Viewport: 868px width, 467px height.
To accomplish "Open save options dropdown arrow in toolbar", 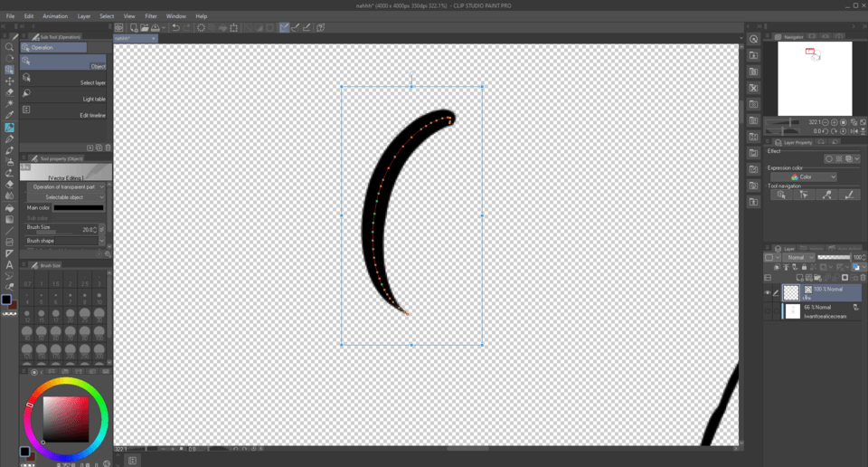I will click(164, 27).
